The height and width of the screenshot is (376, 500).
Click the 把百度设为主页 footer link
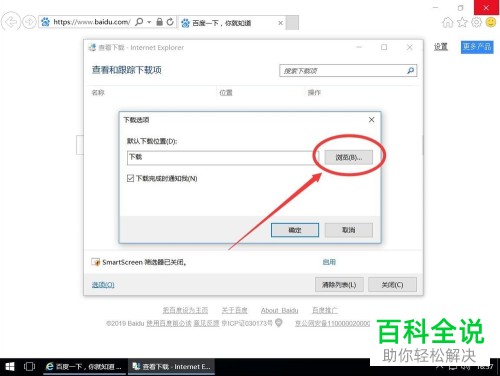click(185, 310)
